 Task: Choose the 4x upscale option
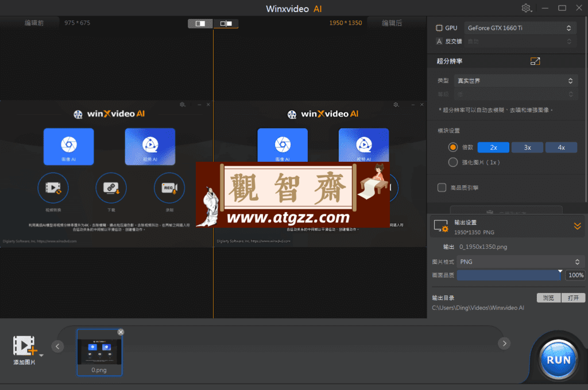click(562, 147)
